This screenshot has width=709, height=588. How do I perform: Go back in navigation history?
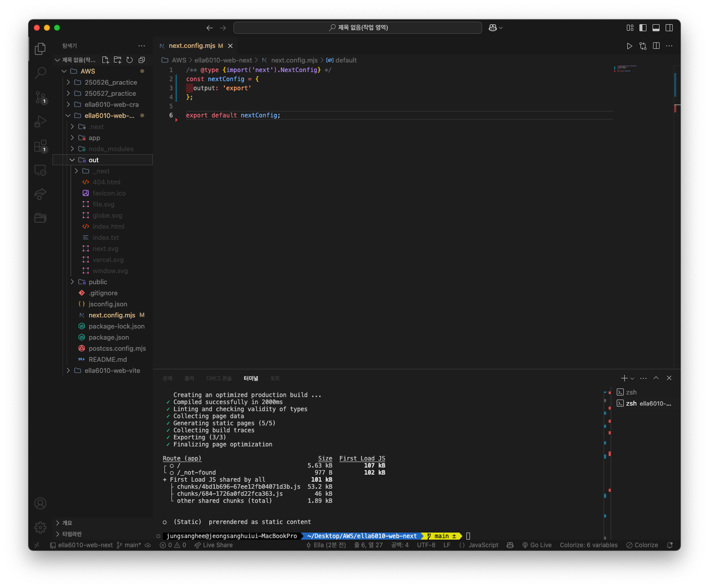pyautogui.click(x=210, y=28)
